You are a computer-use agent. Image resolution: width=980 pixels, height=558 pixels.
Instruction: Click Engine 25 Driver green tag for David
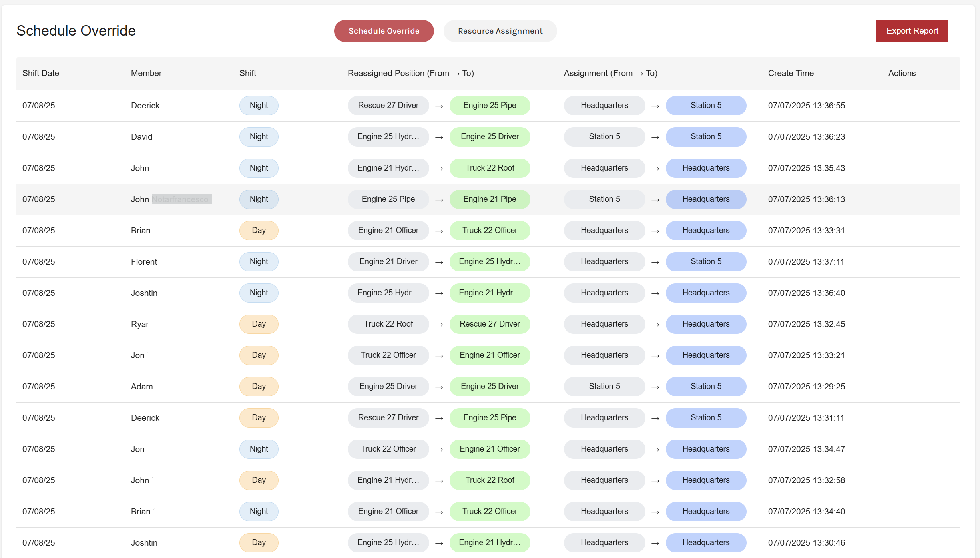(489, 136)
